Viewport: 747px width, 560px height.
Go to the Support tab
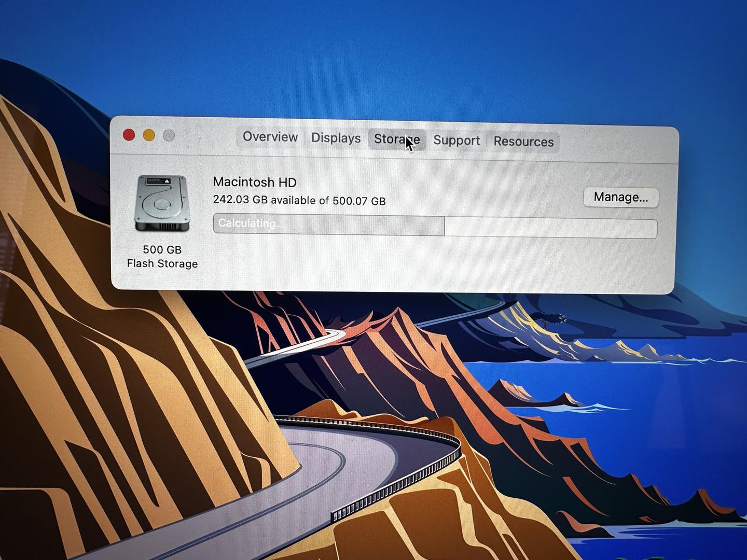click(457, 141)
